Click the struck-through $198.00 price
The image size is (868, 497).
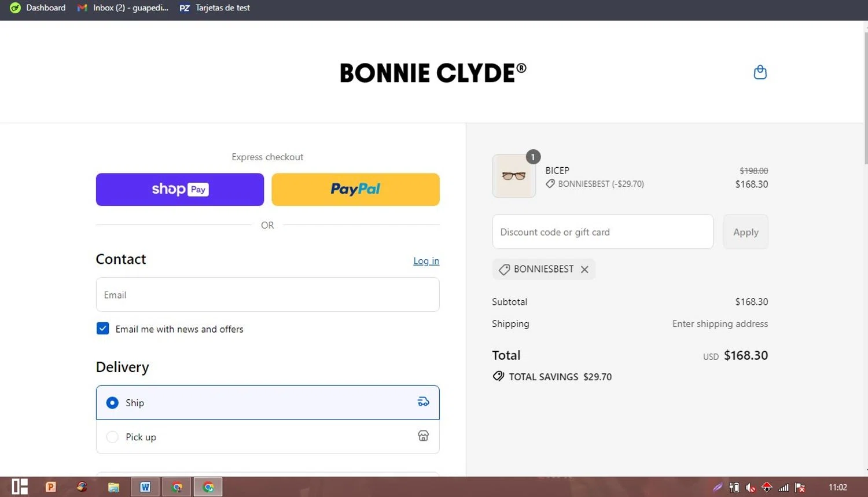click(x=753, y=171)
